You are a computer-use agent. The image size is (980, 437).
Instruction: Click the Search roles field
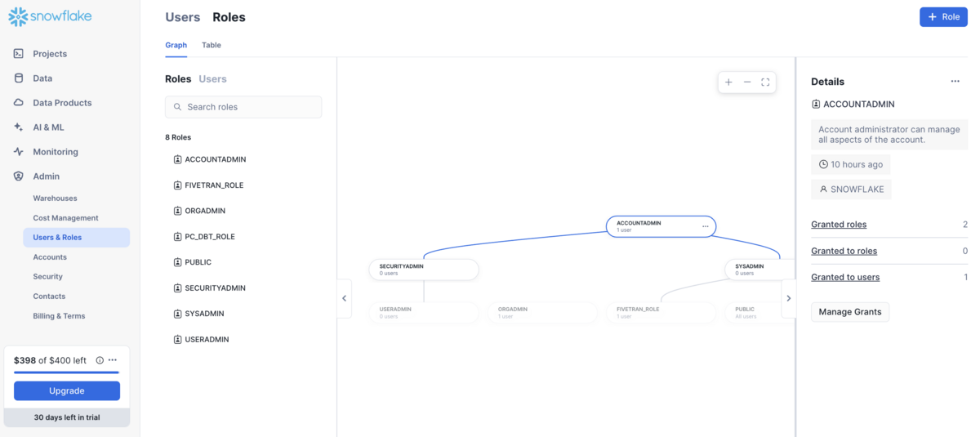click(x=243, y=107)
